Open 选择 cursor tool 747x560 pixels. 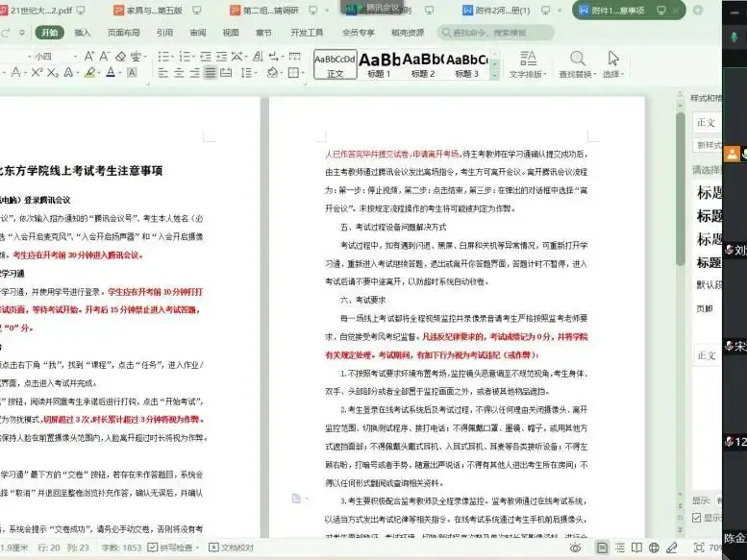pyautogui.click(x=613, y=64)
